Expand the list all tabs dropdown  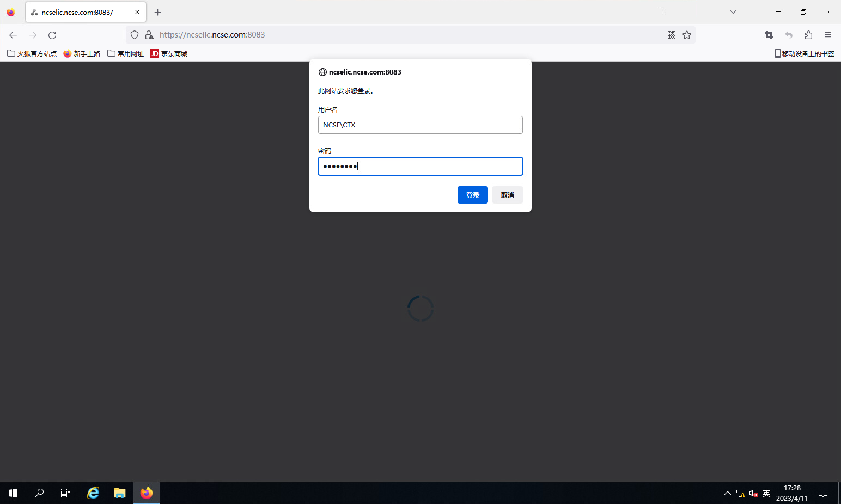click(733, 12)
